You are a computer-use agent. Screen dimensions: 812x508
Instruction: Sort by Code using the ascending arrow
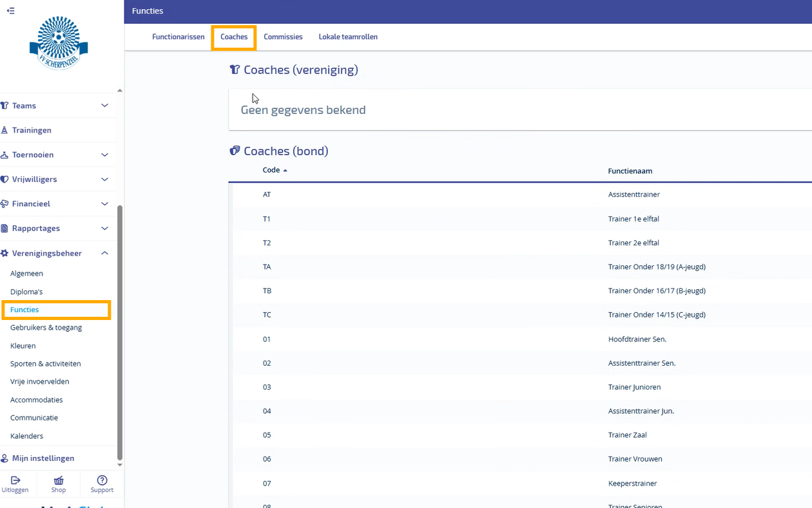(285, 171)
